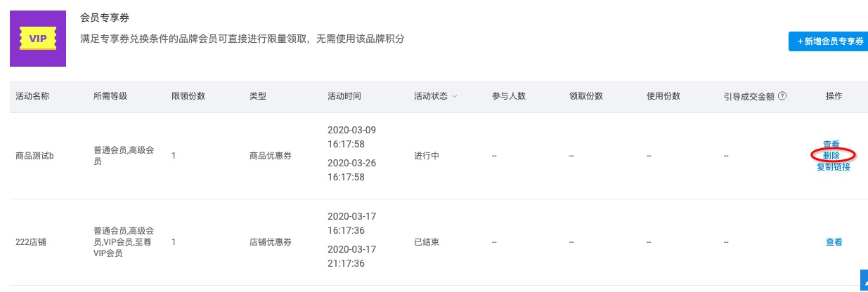The image size is (868, 292).
Task: Click the 使用份数 column header
Action: point(663,96)
